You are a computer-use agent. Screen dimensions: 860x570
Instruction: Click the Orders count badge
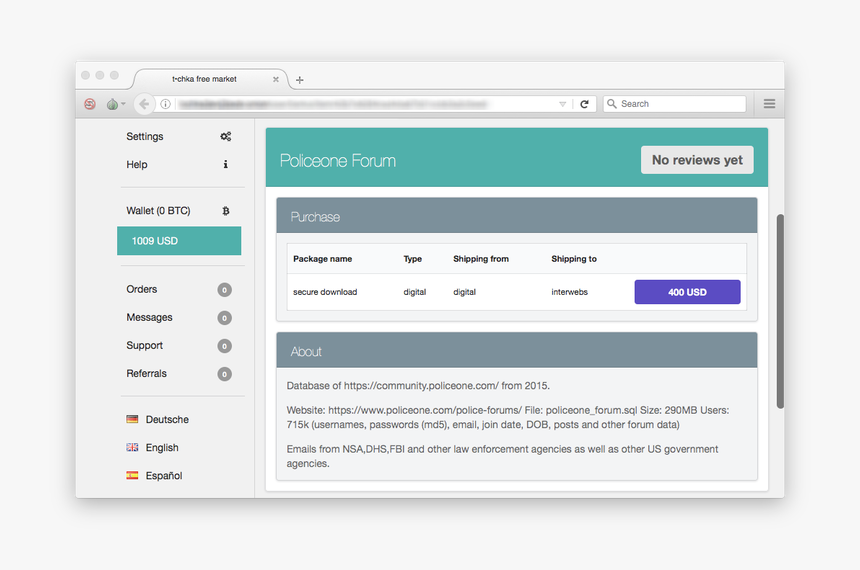pos(224,290)
